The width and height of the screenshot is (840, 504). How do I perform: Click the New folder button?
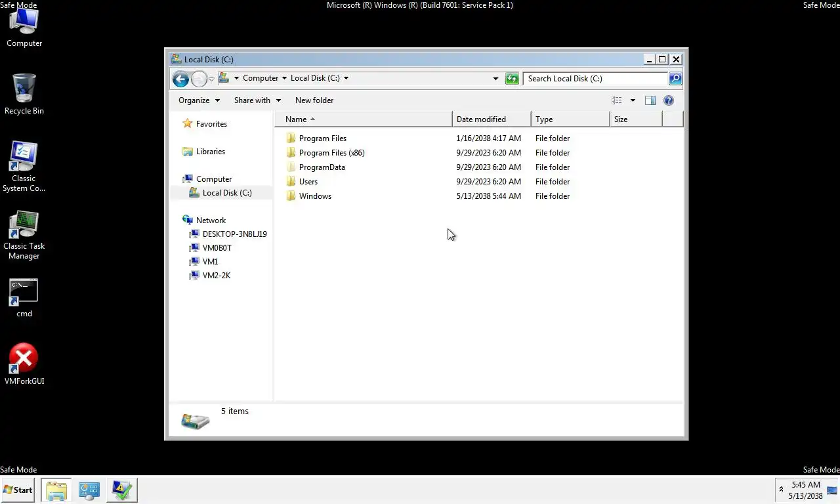314,100
